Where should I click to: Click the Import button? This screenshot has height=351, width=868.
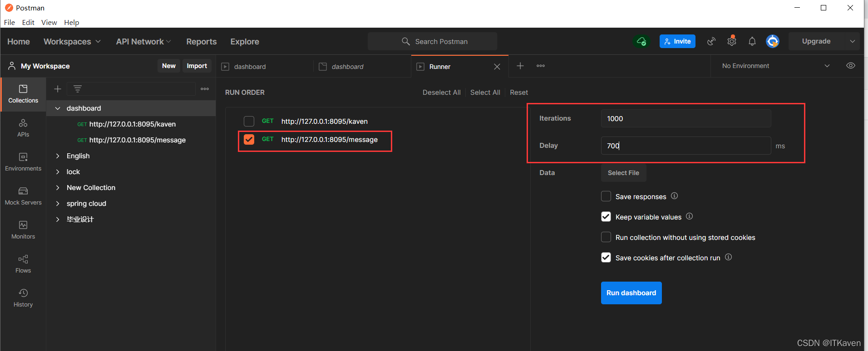click(x=197, y=66)
